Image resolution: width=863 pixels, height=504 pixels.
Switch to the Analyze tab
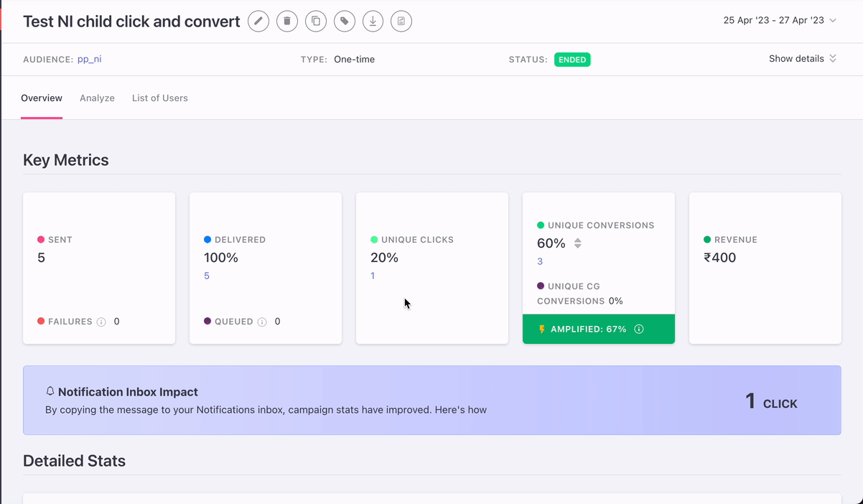pos(97,98)
